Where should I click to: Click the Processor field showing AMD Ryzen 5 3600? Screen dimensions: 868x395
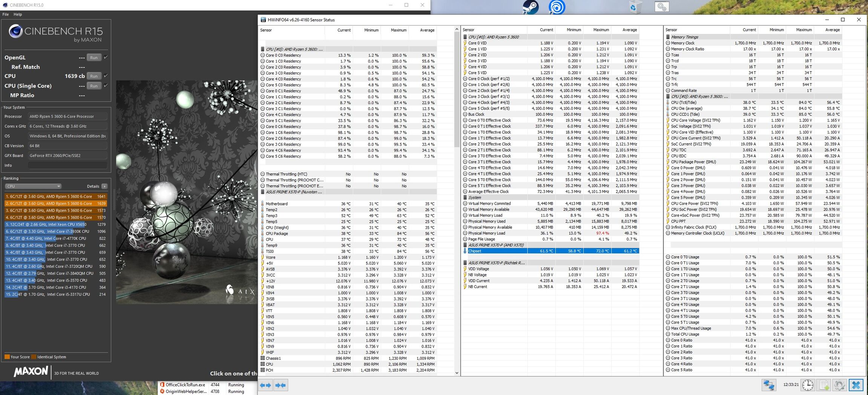67,116
